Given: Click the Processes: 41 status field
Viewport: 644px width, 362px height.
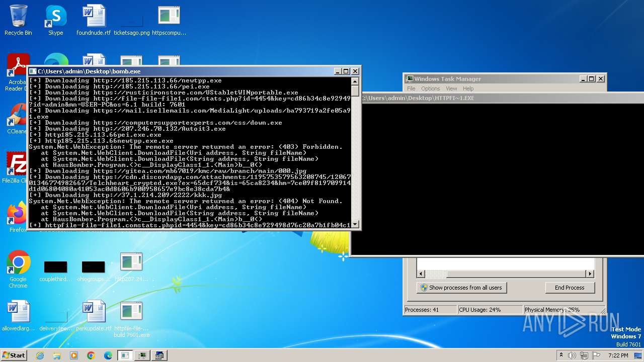Looking at the screenshot, I should click(430, 310).
